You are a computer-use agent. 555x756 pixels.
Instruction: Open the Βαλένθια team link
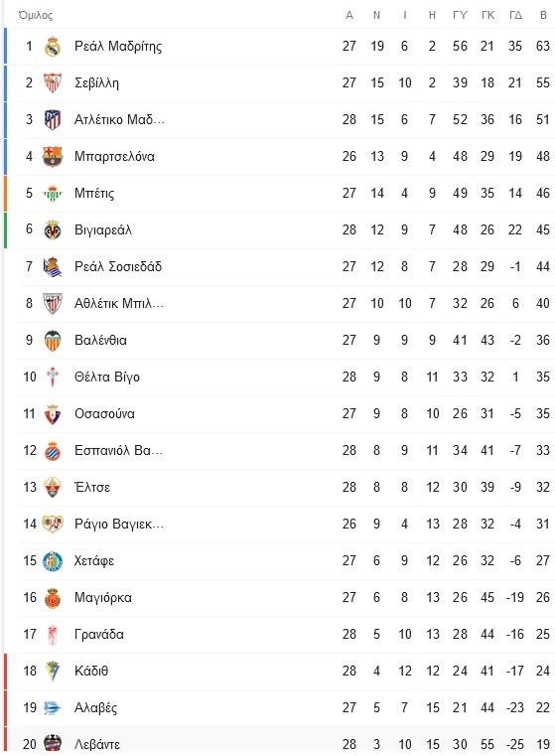(x=100, y=341)
